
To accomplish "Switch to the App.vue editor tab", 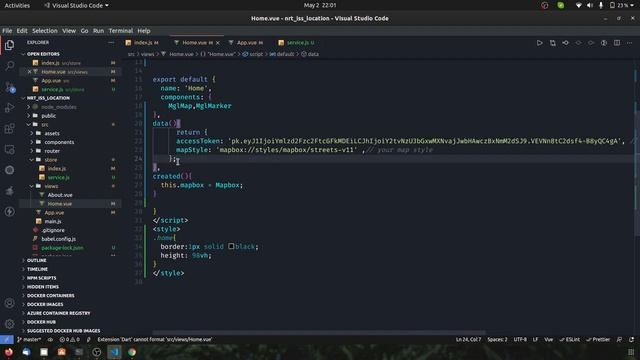I will [248, 43].
